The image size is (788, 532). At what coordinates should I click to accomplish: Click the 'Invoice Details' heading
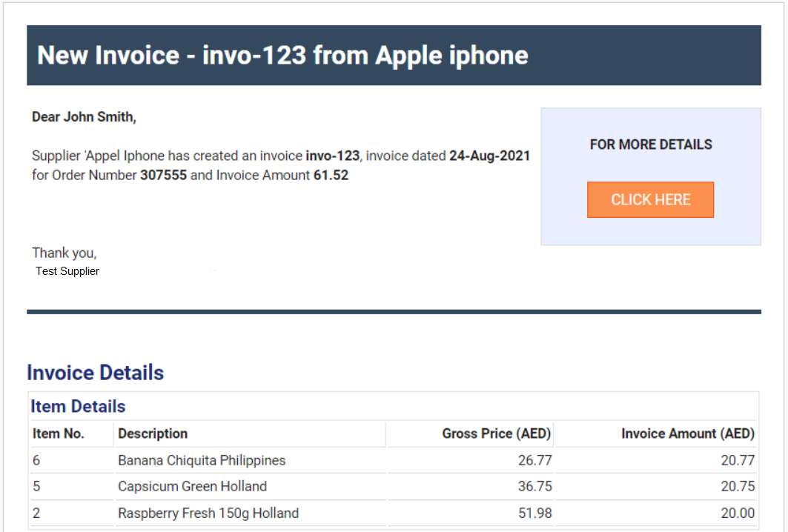[x=96, y=373]
